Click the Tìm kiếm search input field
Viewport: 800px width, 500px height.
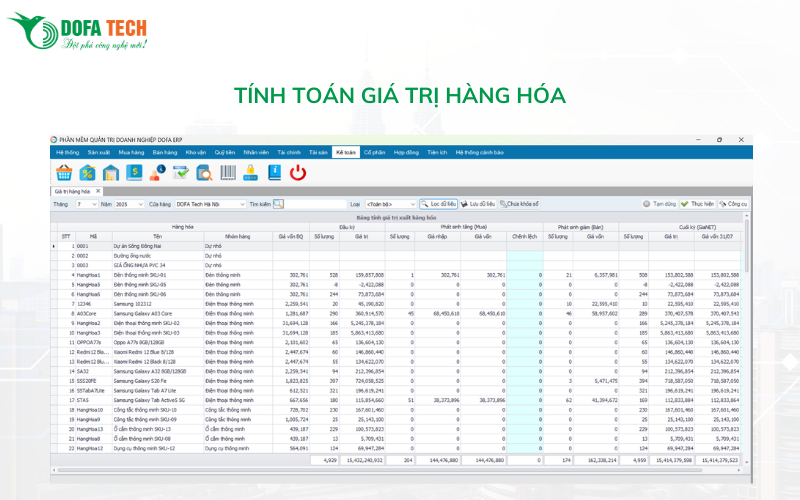(315, 204)
